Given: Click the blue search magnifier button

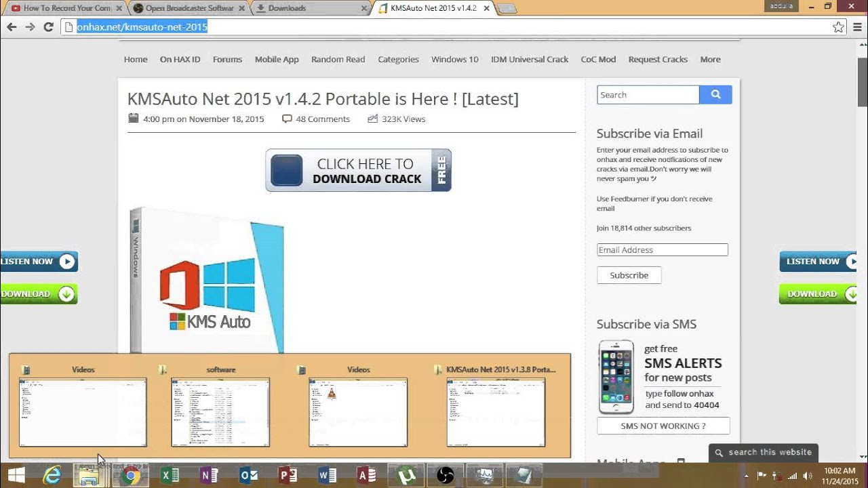Looking at the screenshot, I should (715, 95).
